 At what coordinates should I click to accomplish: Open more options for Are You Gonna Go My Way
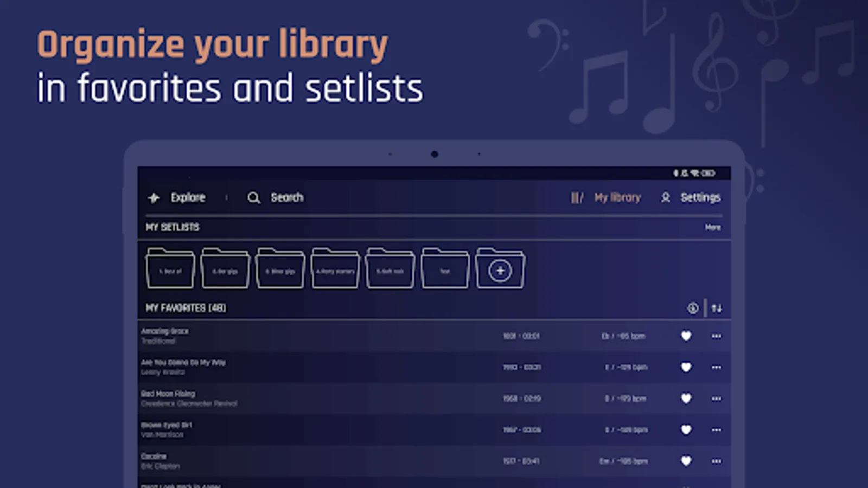[x=717, y=368]
